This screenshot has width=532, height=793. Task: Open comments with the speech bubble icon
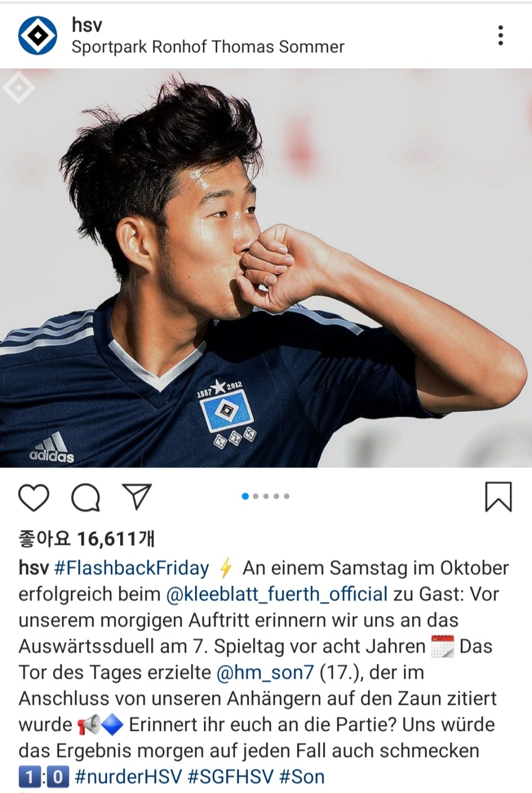(85, 497)
